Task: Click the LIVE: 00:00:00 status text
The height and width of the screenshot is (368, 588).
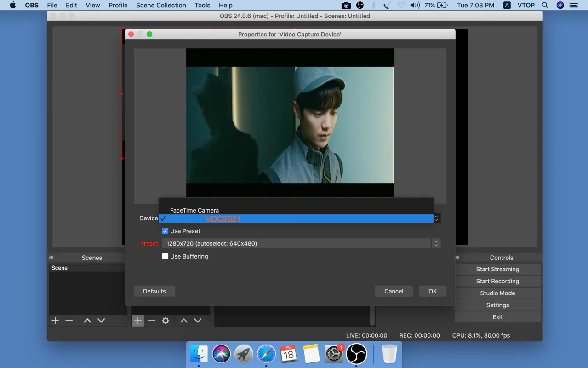Action: click(366, 335)
